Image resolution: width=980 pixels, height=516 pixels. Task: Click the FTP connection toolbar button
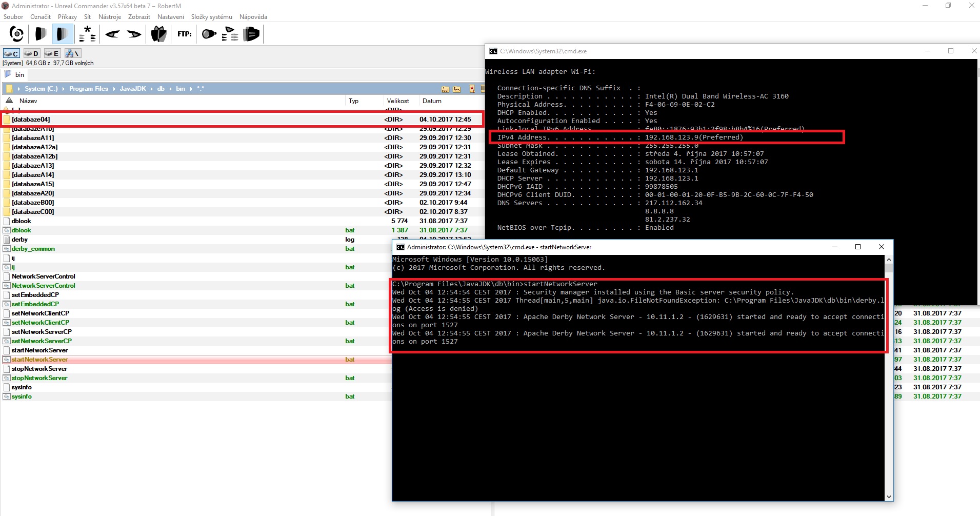(184, 34)
